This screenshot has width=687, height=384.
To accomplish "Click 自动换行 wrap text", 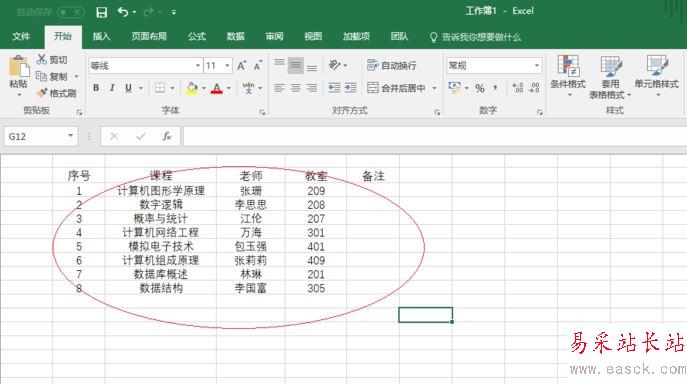I will 392,65.
